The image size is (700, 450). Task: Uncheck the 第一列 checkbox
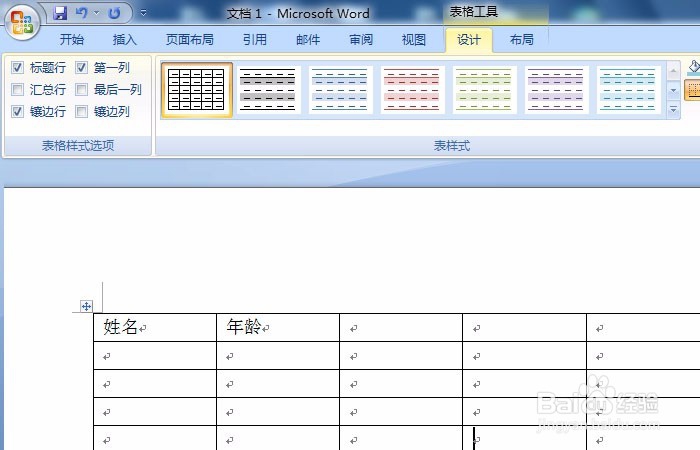(81, 67)
